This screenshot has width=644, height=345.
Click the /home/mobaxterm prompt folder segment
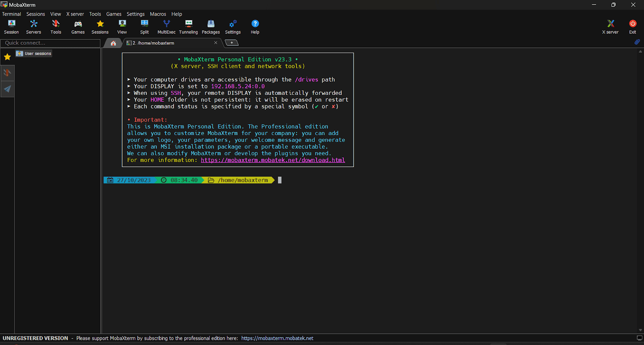pyautogui.click(x=239, y=180)
